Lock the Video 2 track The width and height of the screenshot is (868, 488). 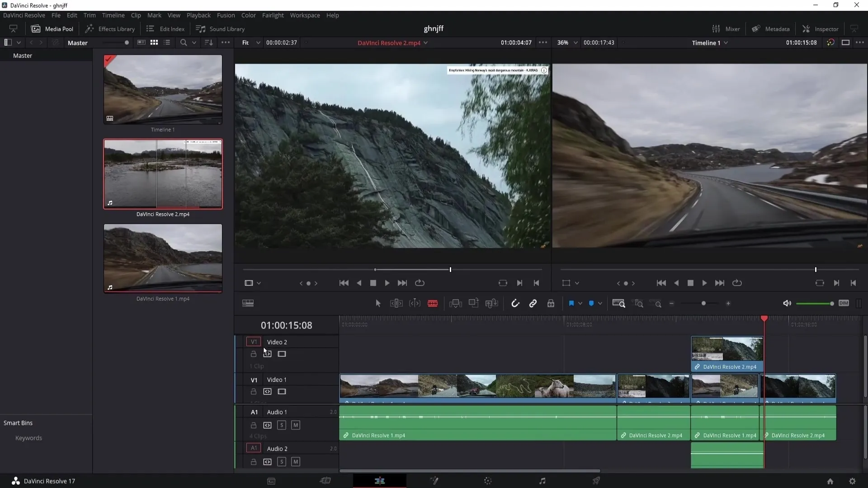254,354
